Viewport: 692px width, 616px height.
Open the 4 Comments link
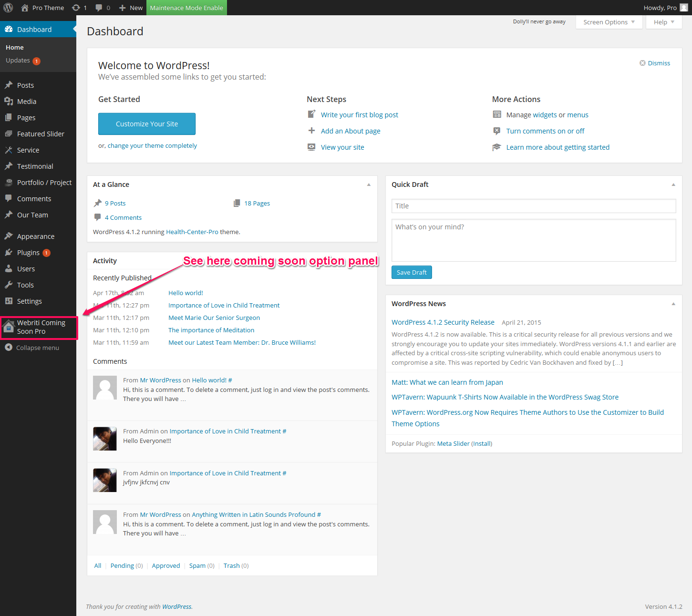coord(123,217)
